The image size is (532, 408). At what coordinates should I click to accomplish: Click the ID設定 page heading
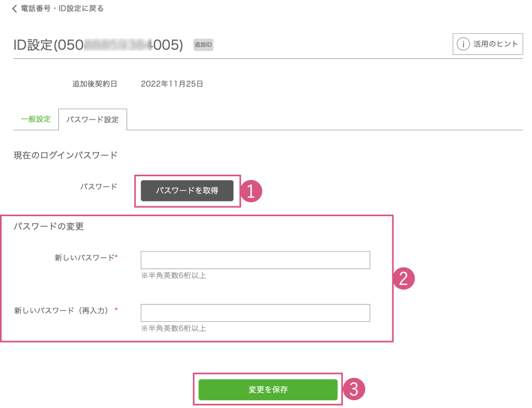pos(98,45)
